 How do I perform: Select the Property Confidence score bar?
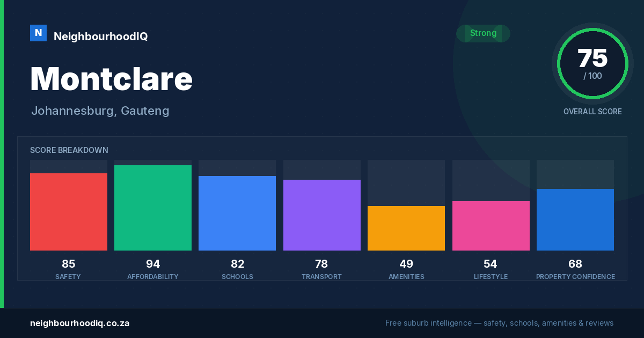[575, 219]
